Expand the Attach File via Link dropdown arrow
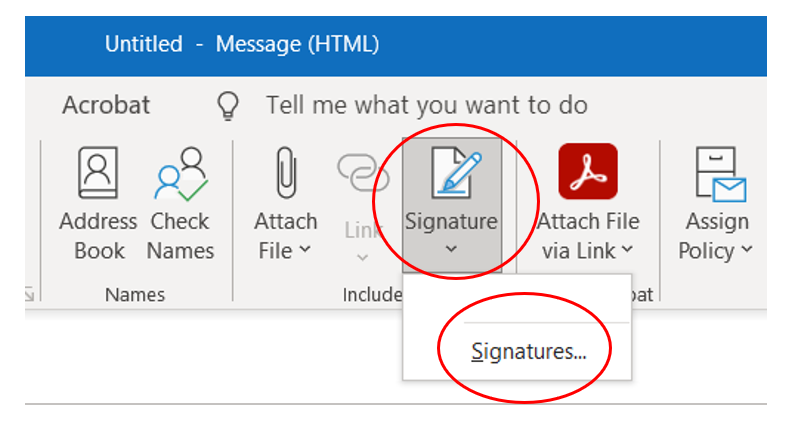The width and height of the screenshot is (810, 431). [627, 251]
